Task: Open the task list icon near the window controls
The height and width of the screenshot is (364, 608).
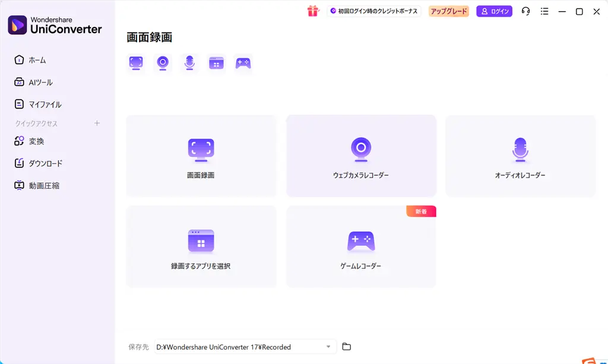Action: 544,11
